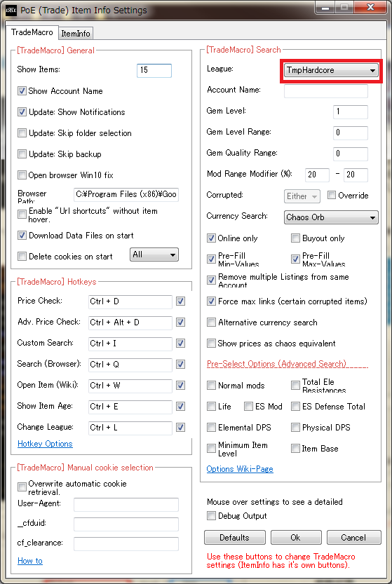Check Elemental DPS option
The image size is (392, 584).
[x=211, y=427]
